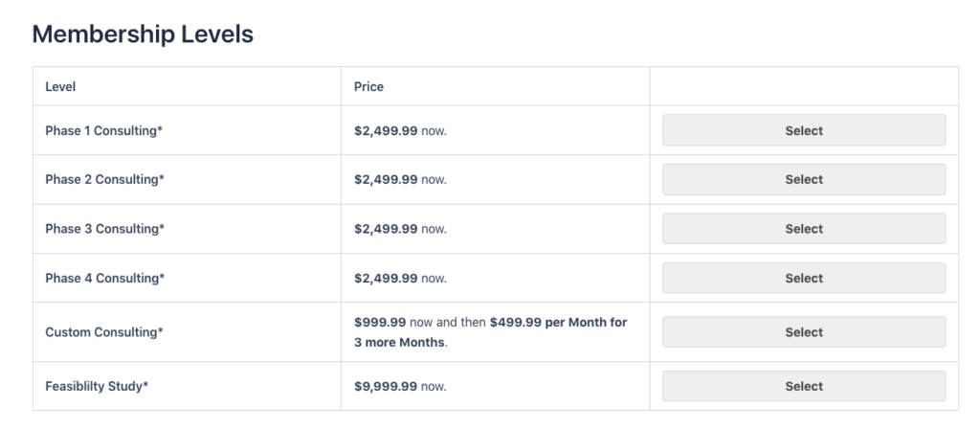Select the Custom Consulting membership level

[x=804, y=332]
